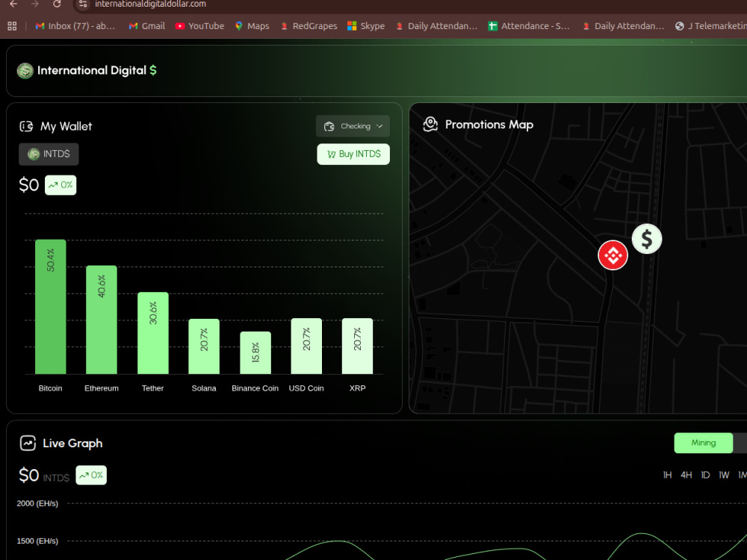Click the Live Graph chart icon

pyautogui.click(x=28, y=444)
